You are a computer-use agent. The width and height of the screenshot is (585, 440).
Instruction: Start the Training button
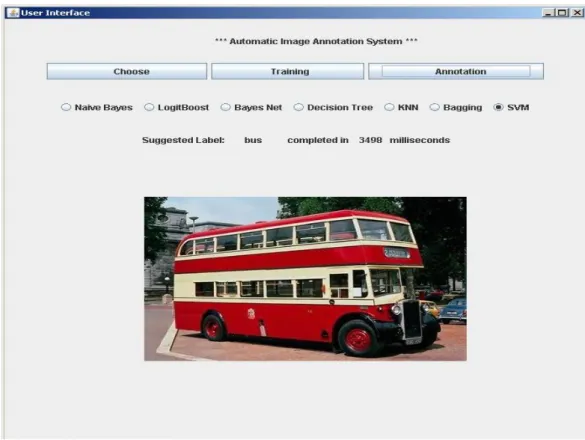click(288, 71)
